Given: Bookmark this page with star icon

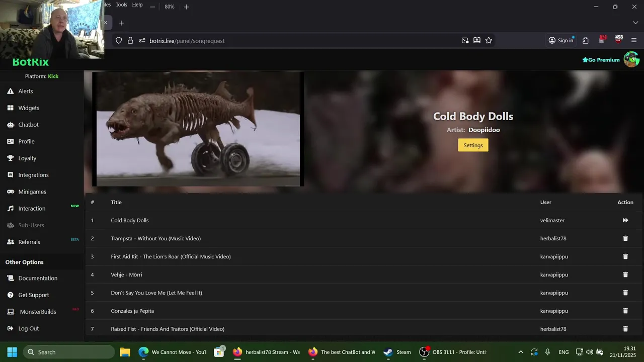Looking at the screenshot, I should point(489,41).
